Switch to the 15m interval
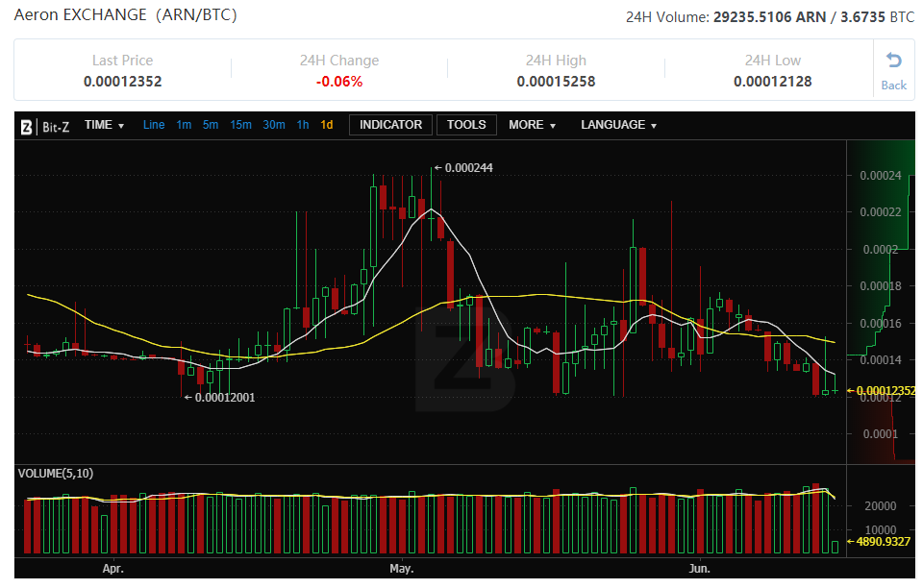This screenshot has width=923, height=588. (x=240, y=125)
